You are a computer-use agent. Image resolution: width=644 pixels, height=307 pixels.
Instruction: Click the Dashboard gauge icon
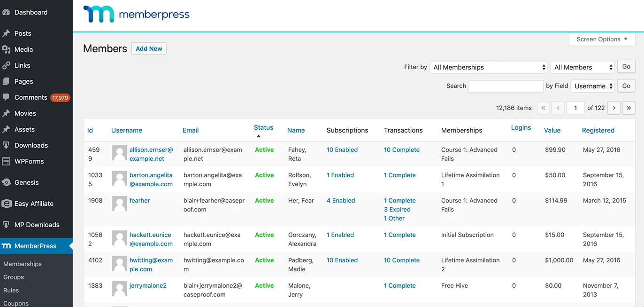tap(6, 13)
